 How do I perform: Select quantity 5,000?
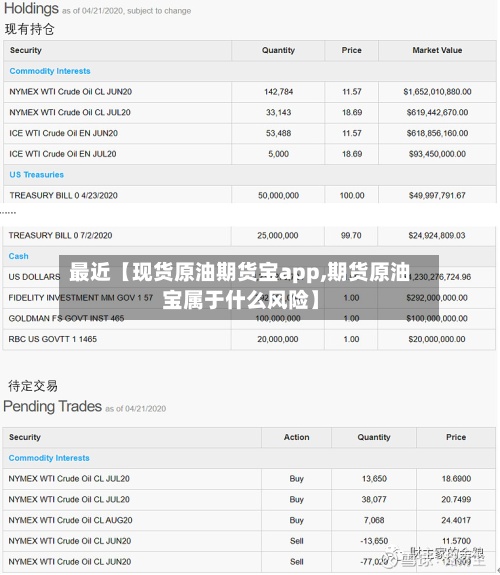coord(279,154)
